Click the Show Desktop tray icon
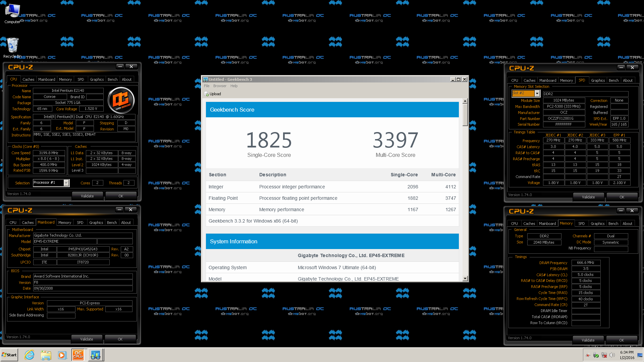Viewport: 644px width, 362px height. coord(640,355)
